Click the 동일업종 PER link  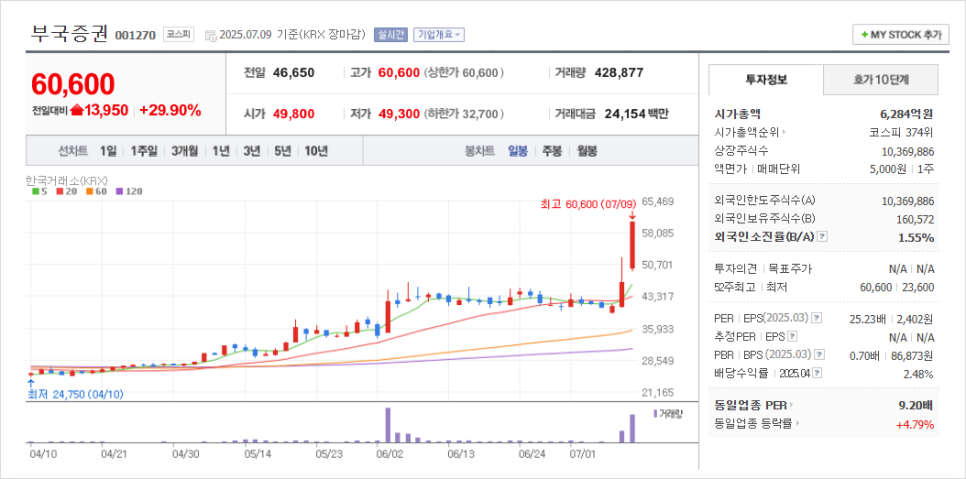754,405
